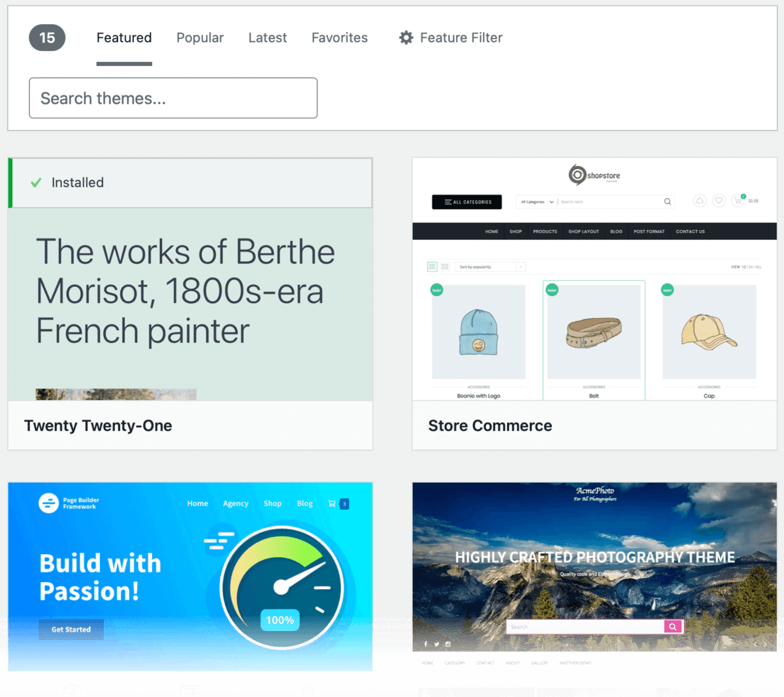The height and width of the screenshot is (697, 784).
Task: Switch to the Favorites tab
Action: coord(339,37)
